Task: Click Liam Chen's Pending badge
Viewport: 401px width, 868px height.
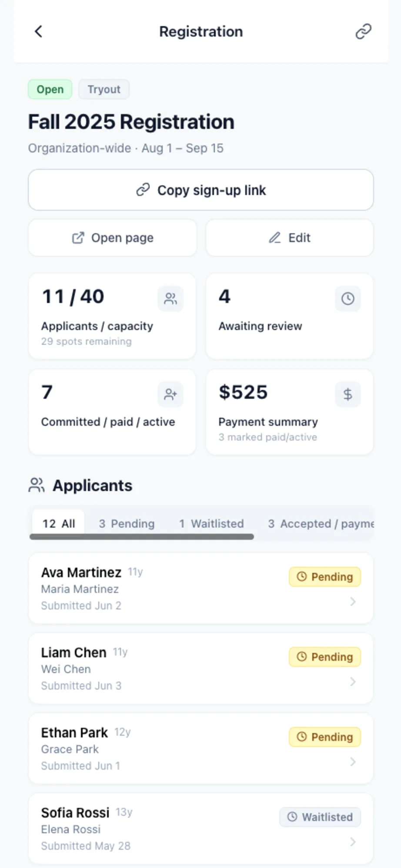Action: click(x=325, y=657)
